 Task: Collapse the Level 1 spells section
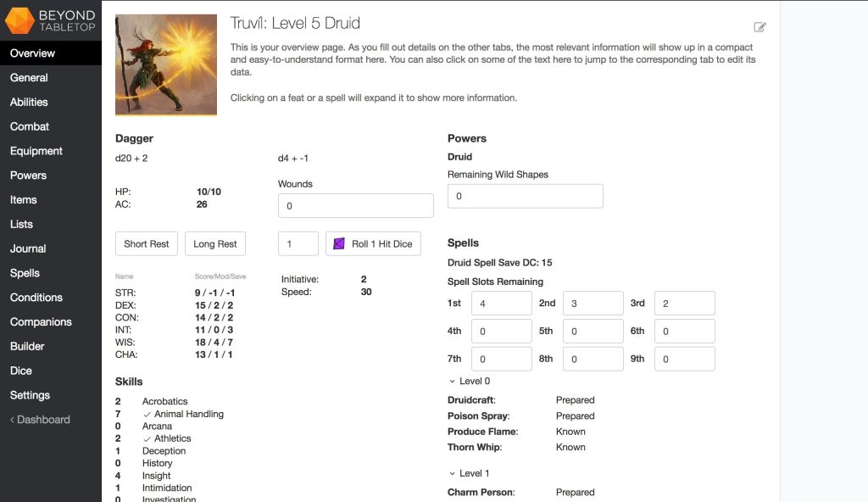(453, 473)
